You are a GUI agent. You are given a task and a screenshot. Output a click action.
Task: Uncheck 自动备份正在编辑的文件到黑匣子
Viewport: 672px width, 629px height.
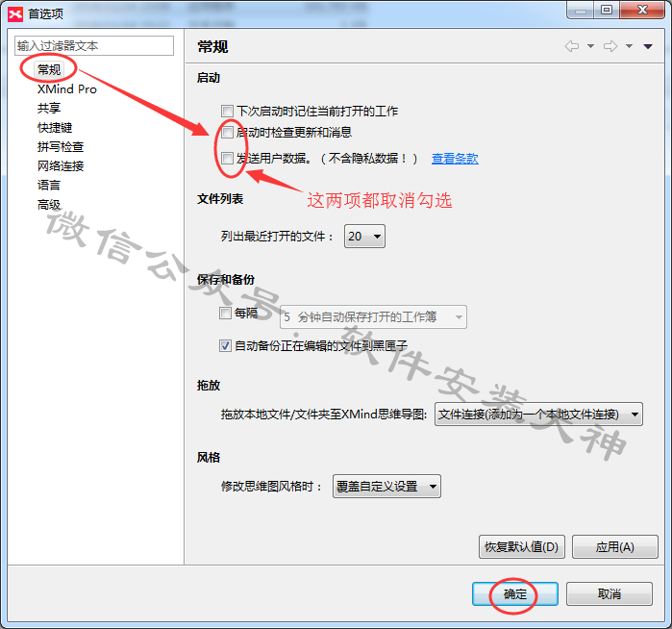click(225, 345)
